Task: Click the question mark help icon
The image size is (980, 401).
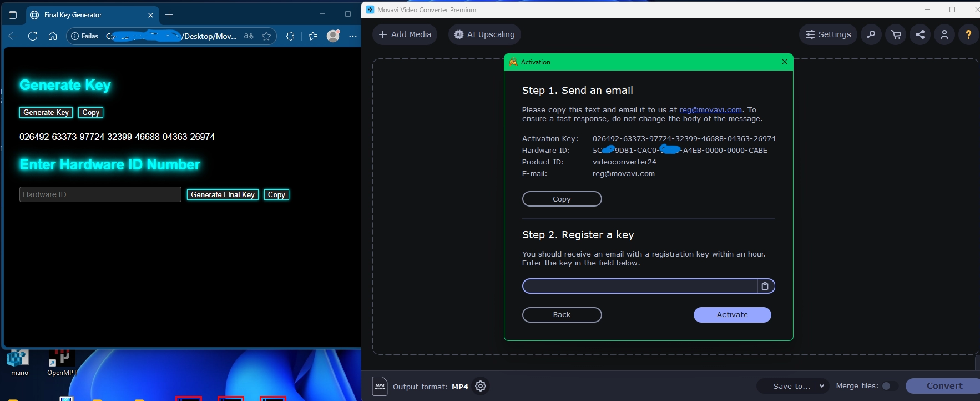Action: click(x=968, y=34)
